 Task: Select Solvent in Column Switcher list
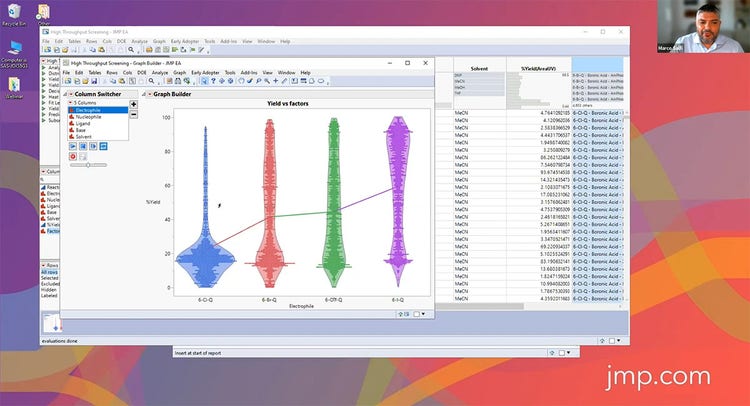[x=99, y=137]
